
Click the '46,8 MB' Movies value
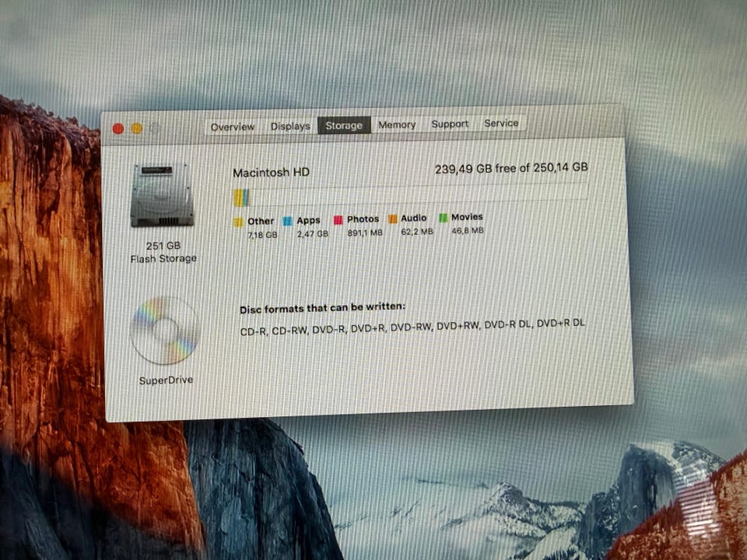tap(468, 230)
